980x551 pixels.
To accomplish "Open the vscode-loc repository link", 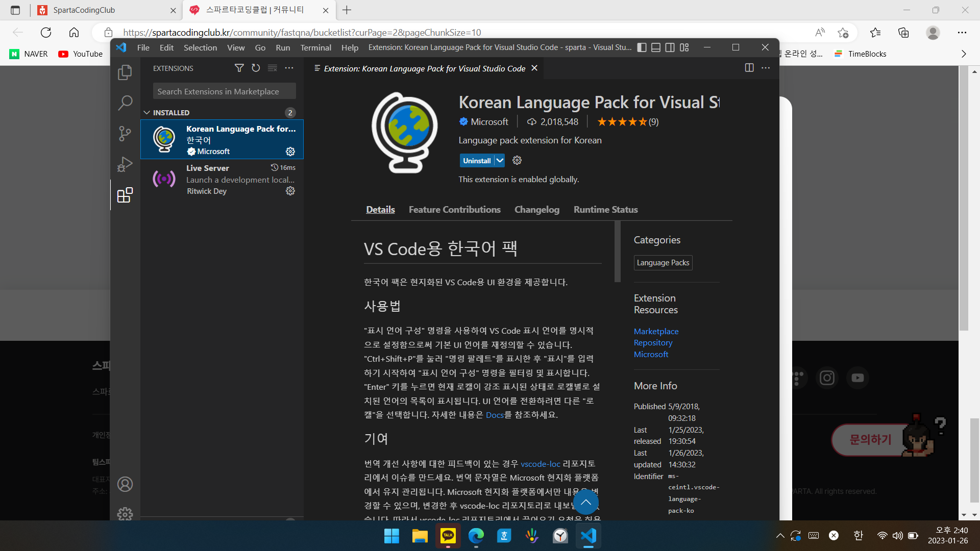I will 540,464.
